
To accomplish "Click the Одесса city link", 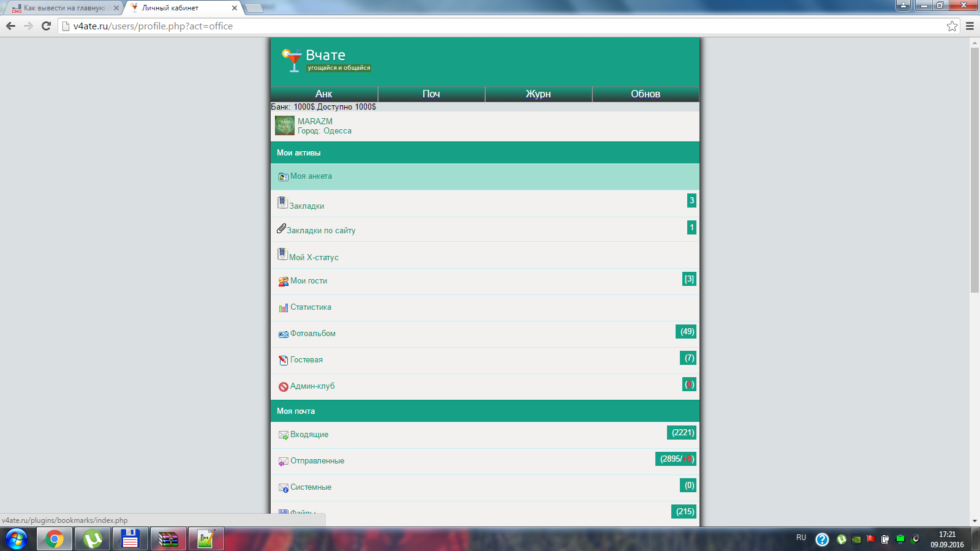I will pyautogui.click(x=337, y=130).
